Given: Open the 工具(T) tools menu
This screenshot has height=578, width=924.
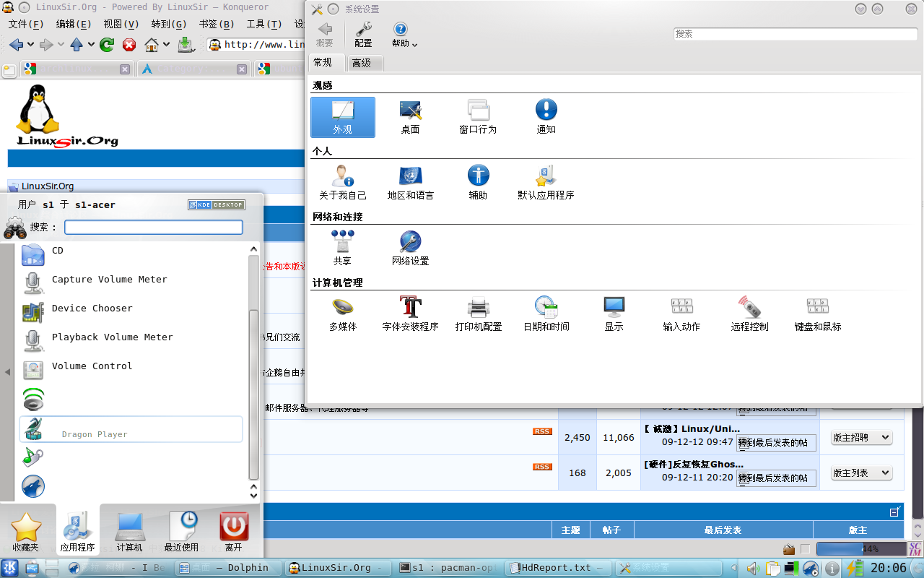Looking at the screenshot, I should 264,24.
